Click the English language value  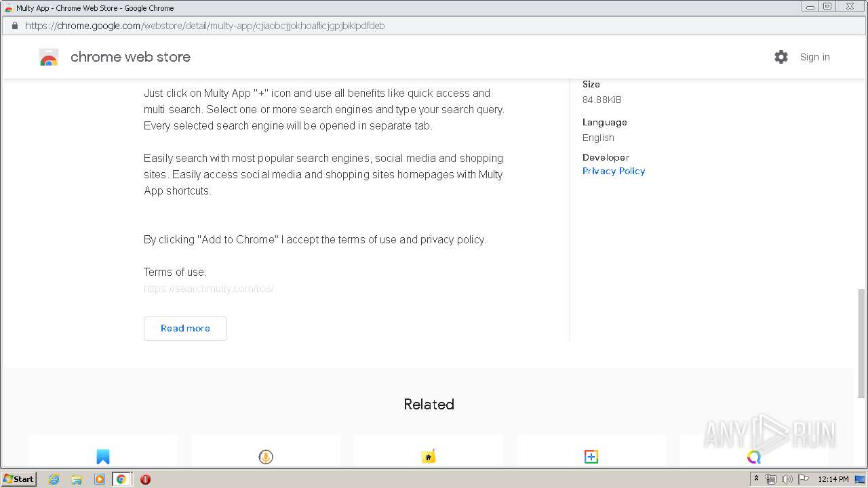click(x=598, y=138)
